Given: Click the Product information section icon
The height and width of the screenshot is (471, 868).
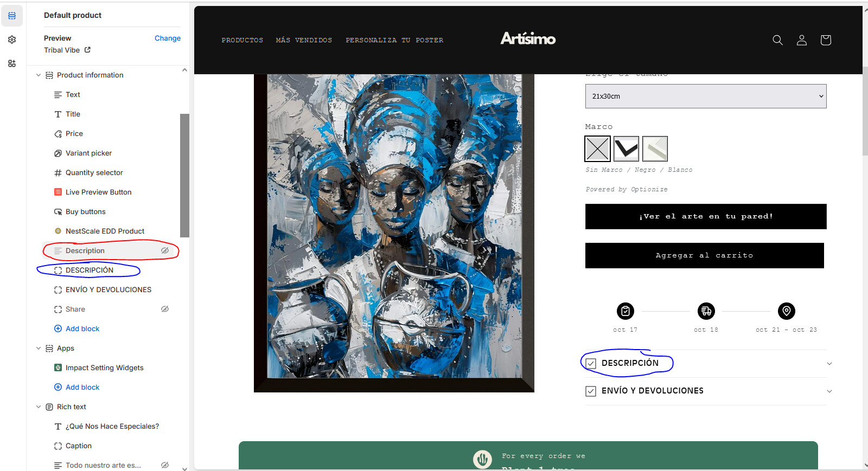Looking at the screenshot, I should point(49,75).
